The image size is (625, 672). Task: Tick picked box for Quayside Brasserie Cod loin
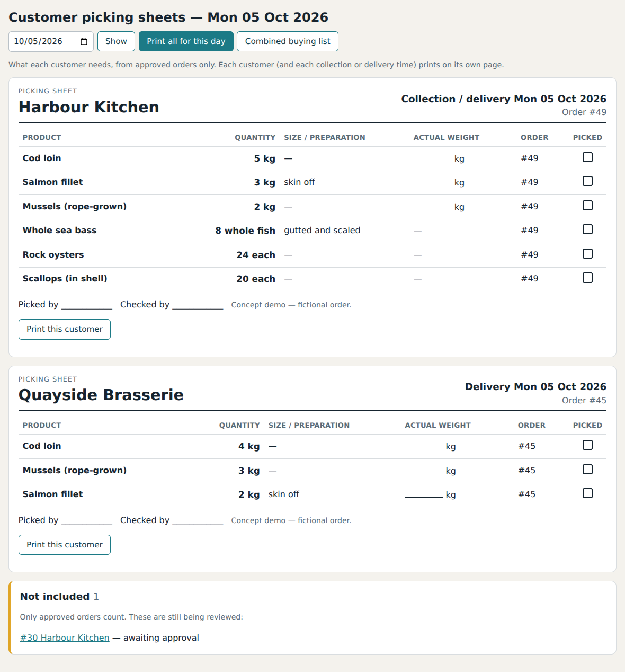587,445
